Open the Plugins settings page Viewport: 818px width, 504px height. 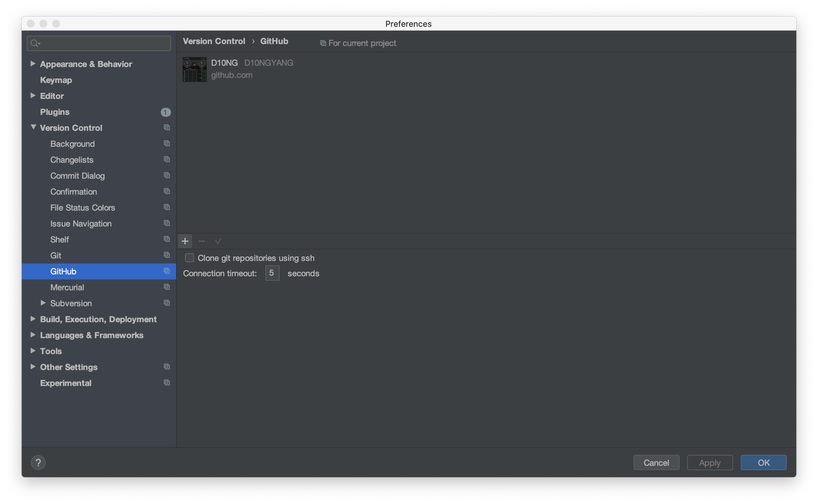(x=99, y=112)
